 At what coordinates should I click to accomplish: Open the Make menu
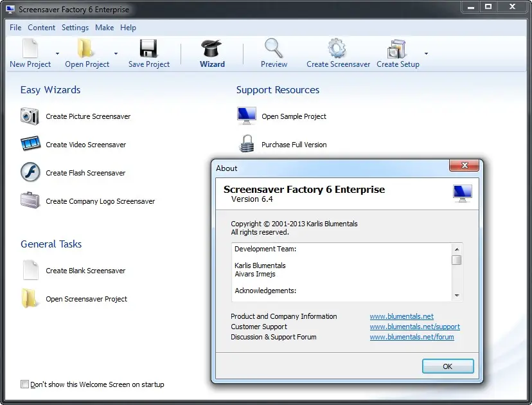pos(105,28)
